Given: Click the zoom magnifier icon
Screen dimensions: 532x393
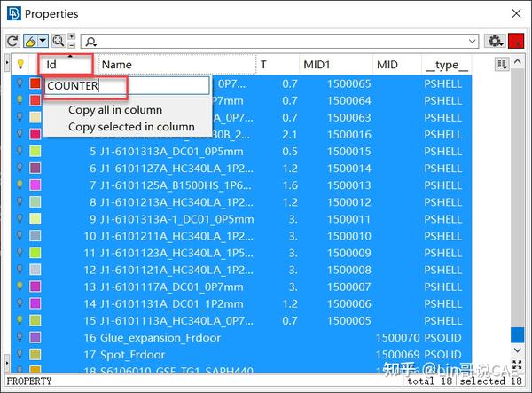Looking at the screenshot, I should [59, 41].
